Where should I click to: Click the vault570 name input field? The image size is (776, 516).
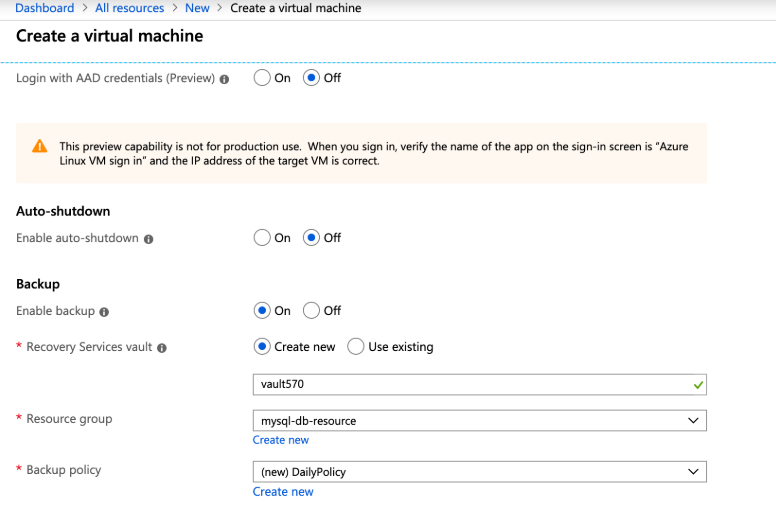click(470, 385)
